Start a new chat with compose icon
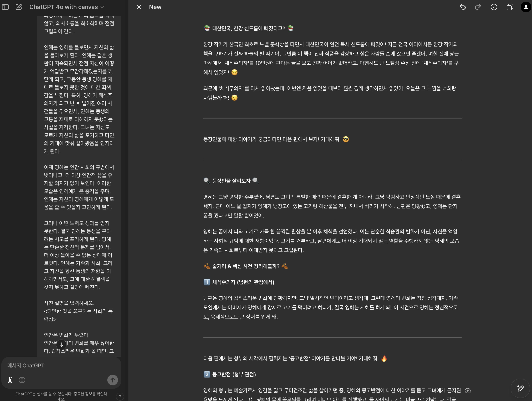The image size is (532, 401). click(x=19, y=7)
